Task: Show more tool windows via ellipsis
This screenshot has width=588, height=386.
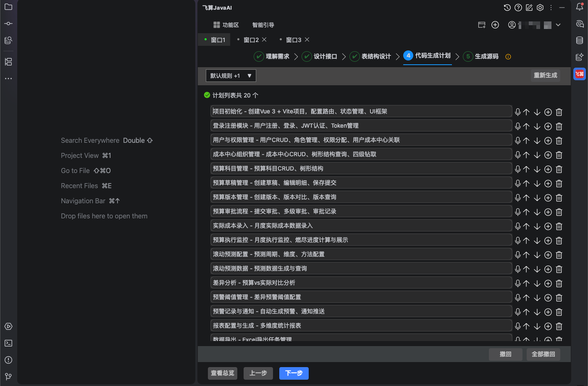Action: tap(8, 79)
